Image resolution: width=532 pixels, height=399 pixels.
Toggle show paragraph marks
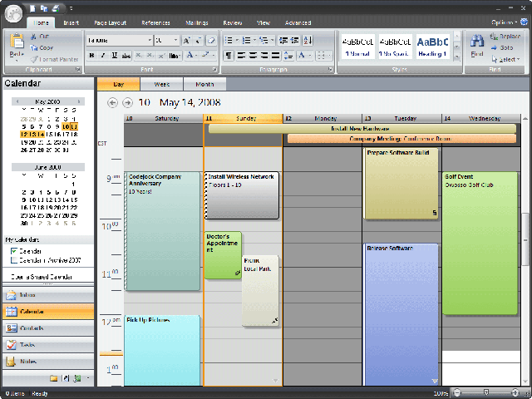[x=229, y=56]
